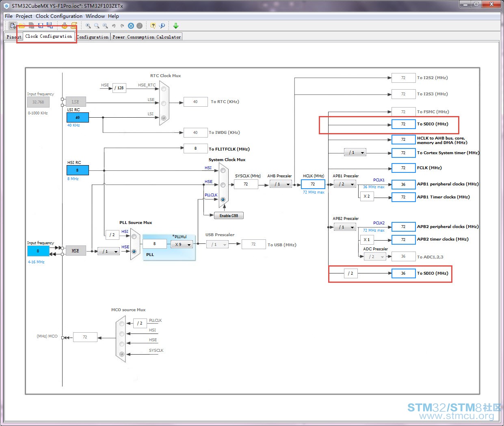Click the Open Project folder icon
The height and width of the screenshot is (426, 504).
22,26
